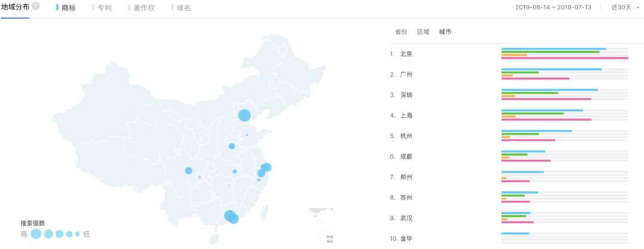Image resolution: width=644 pixels, height=249 pixels.
Task: Select the 武汉 city row label
Action: pos(406,218)
